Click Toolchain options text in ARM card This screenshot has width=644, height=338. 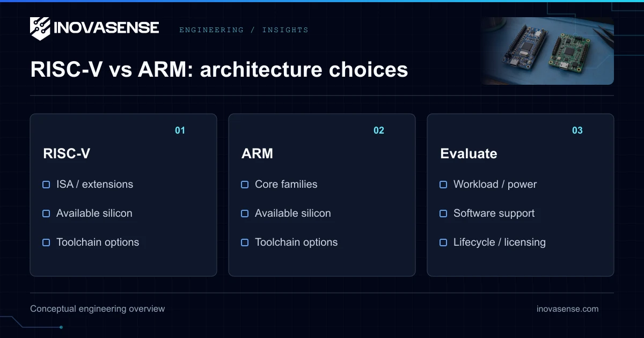(296, 242)
